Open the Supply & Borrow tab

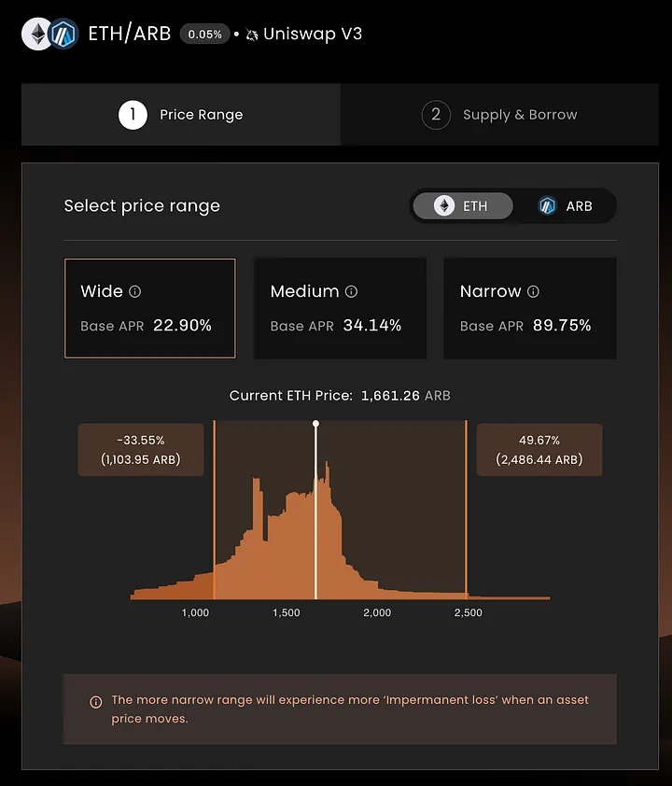(x=499, y=115)
